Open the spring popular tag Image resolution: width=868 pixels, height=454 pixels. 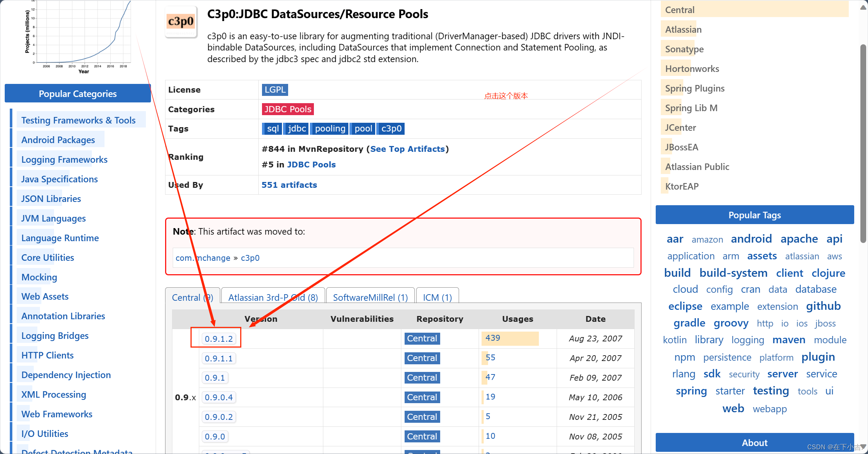[x=691, y=391]
